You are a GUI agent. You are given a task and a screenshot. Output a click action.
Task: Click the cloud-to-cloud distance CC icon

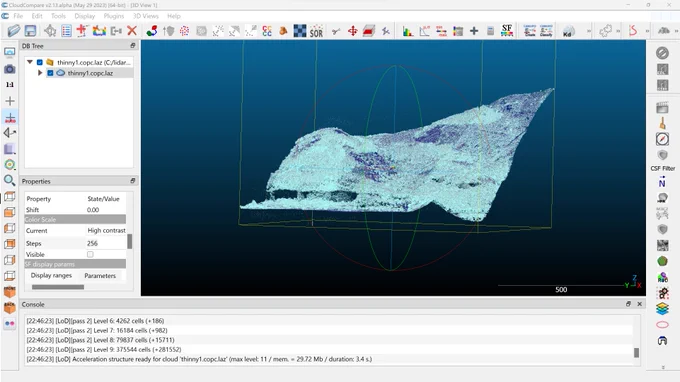(x=267, y=31)
